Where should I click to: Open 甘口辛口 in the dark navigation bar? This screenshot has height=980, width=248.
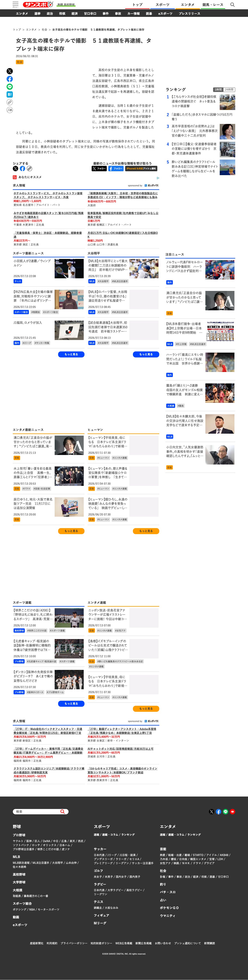(x=90, y=14)
